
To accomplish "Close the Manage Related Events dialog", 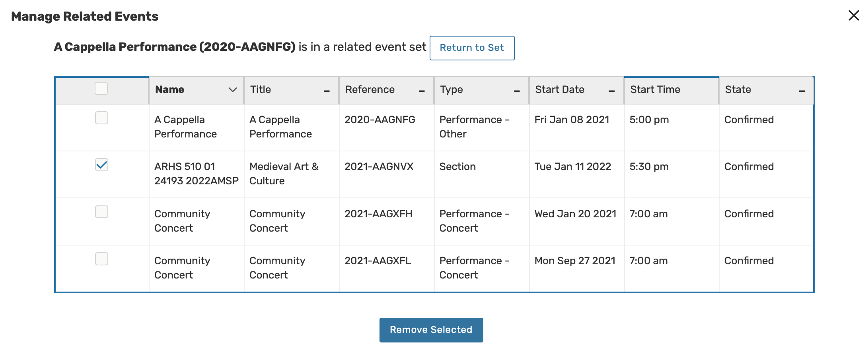I will coord(853,15).
